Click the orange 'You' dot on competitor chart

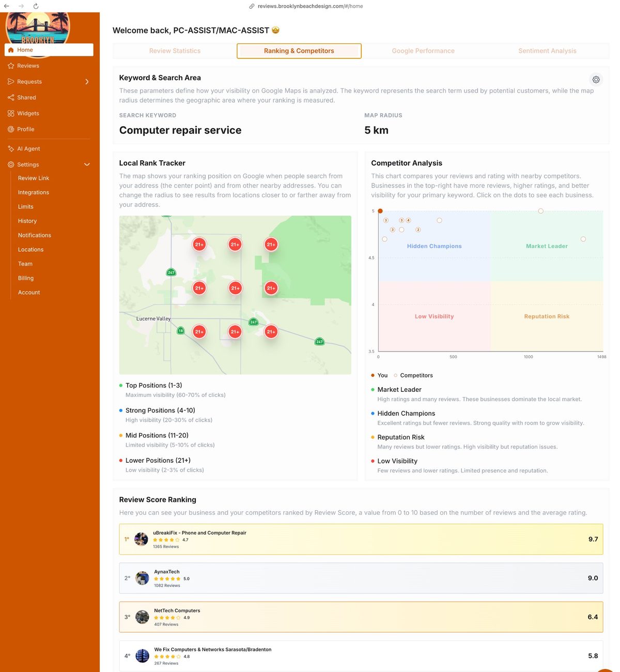380,211
